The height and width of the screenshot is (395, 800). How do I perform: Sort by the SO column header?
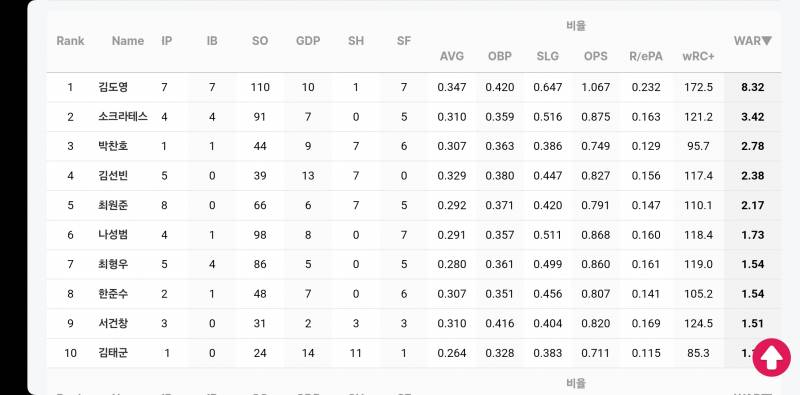pos(260,41)
